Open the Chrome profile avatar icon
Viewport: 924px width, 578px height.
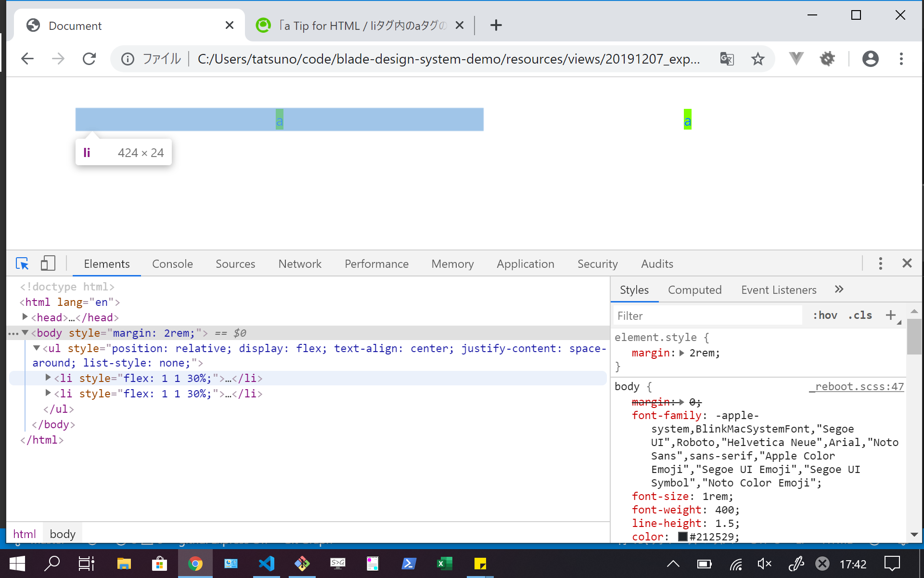(870, 59)
